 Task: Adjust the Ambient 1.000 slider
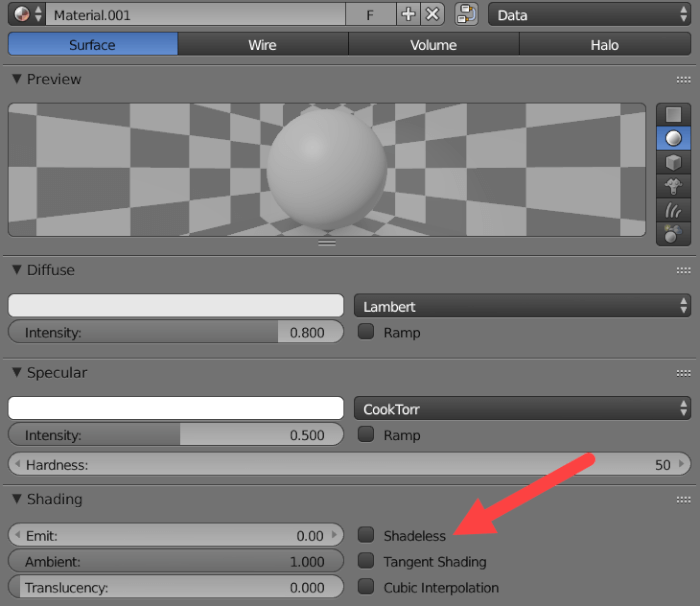point(176,561)
